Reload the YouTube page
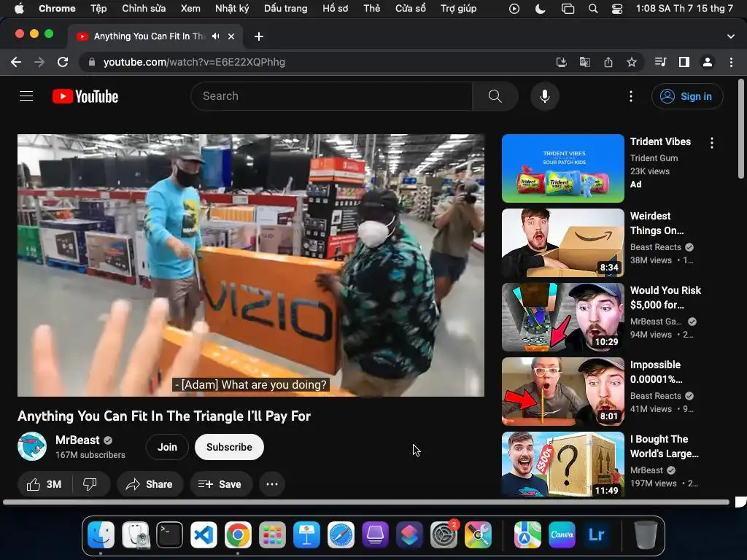The image size is (747, 560). click(x=63, y=63)
